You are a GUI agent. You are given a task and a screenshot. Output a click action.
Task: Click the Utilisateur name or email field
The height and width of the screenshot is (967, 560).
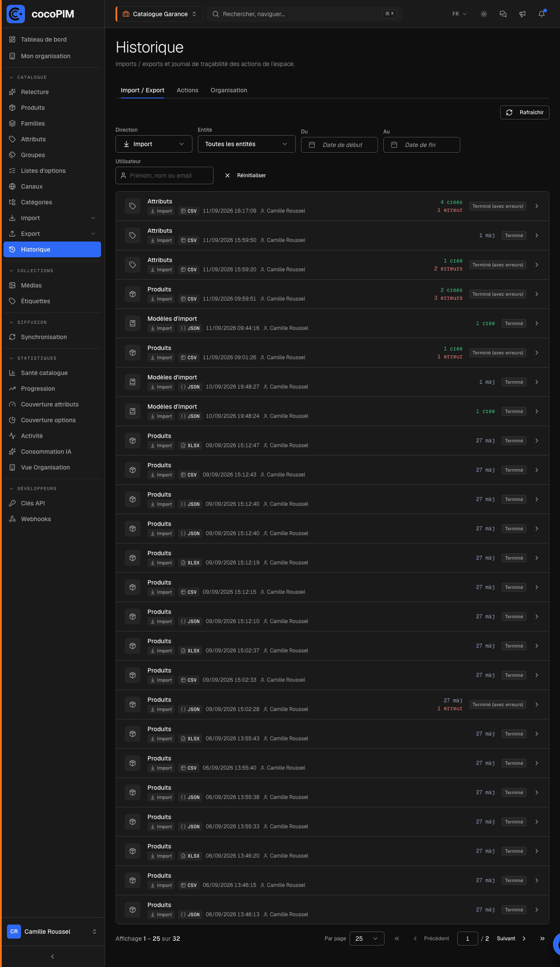164,175
